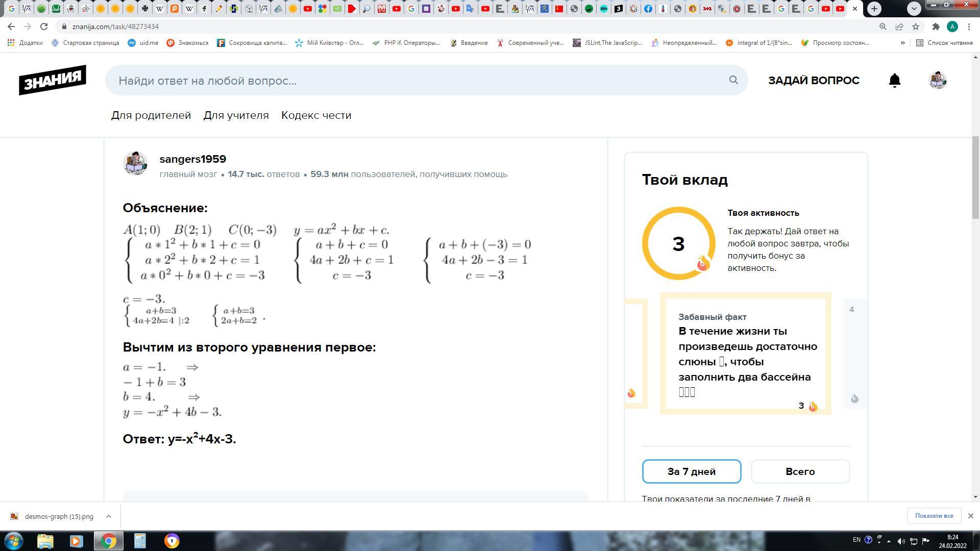The image size is (980, 551).
Task: Open the Знания logo home link
Action: click(53, 80)
